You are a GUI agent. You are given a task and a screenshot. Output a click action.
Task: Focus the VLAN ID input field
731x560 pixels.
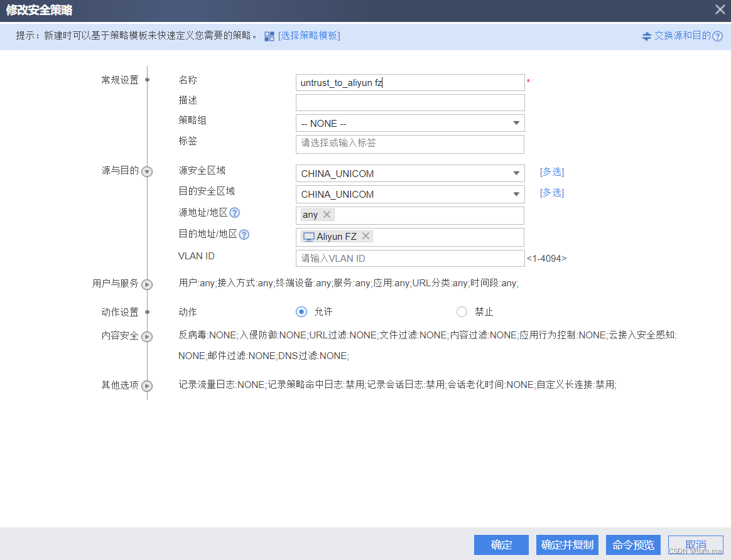click(x=410, y=258)
